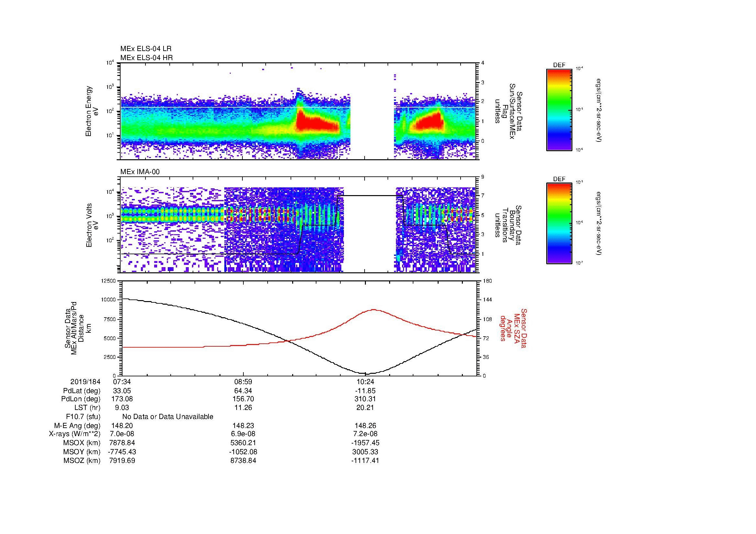Click PdLon value 173.08
This screenshot has height=534, width=756.
122,399
